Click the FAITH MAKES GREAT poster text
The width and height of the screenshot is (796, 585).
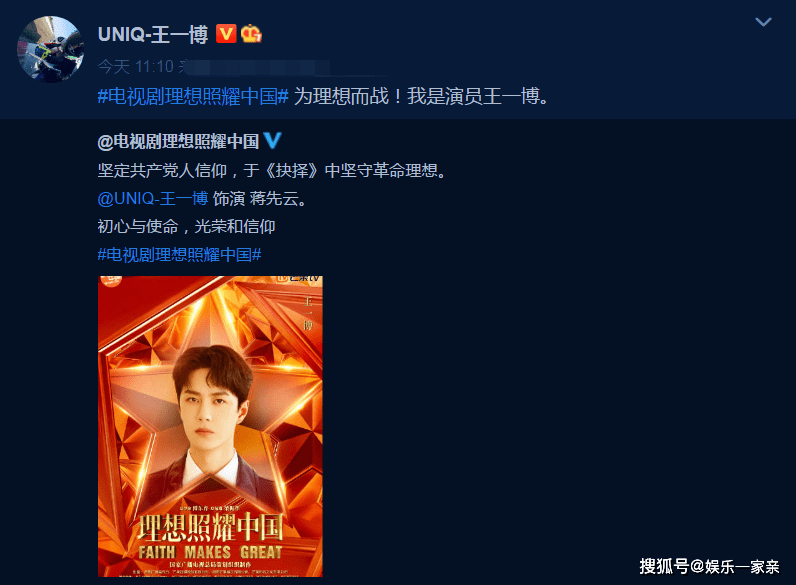[210, 552]
